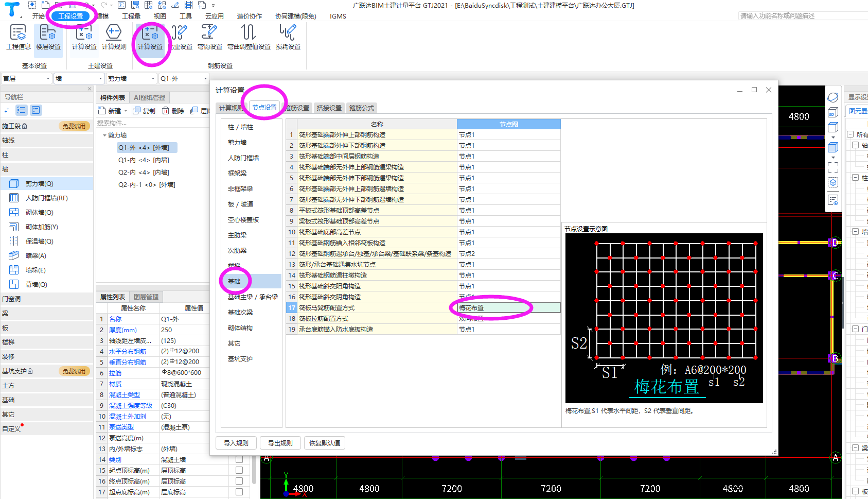Click the pencil edit icon in quick access toolbar
Screen dimensions: 868x499
pos(175,5)
